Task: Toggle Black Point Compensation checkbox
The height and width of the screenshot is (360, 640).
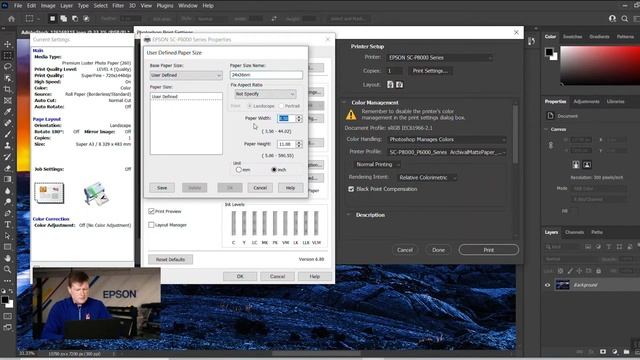Action: (x=351, y=189)
